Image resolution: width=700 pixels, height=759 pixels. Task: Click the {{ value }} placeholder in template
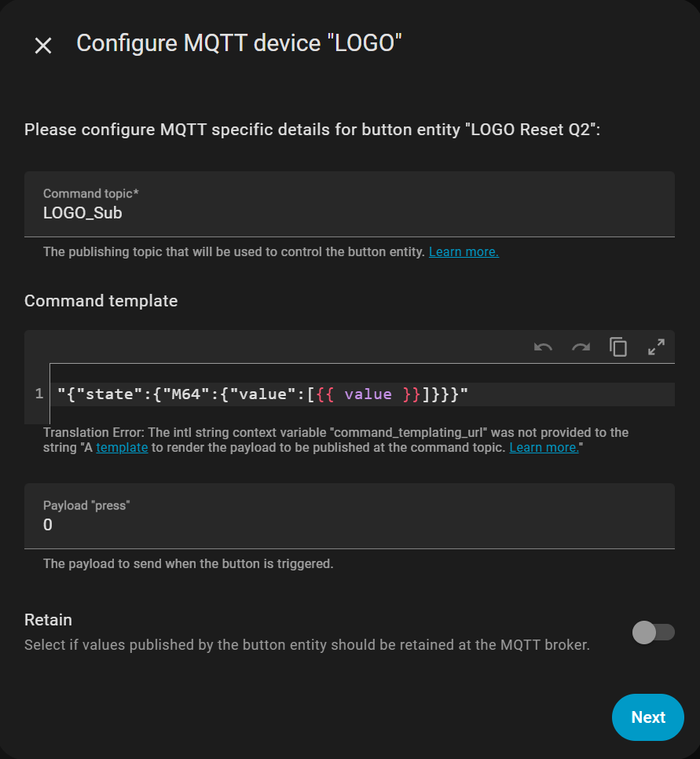(x=368, y=394)
